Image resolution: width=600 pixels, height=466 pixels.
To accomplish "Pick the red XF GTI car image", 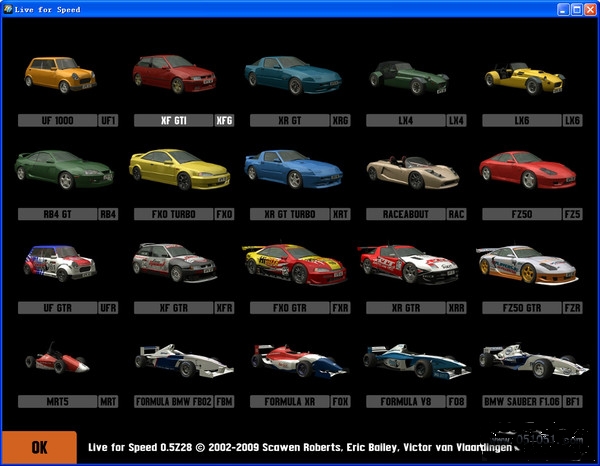I will (174, 74).
